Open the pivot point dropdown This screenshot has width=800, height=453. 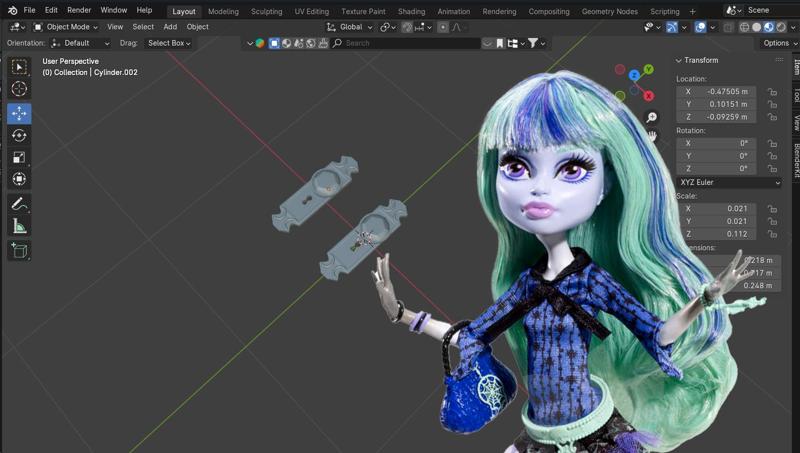(388, 27)
